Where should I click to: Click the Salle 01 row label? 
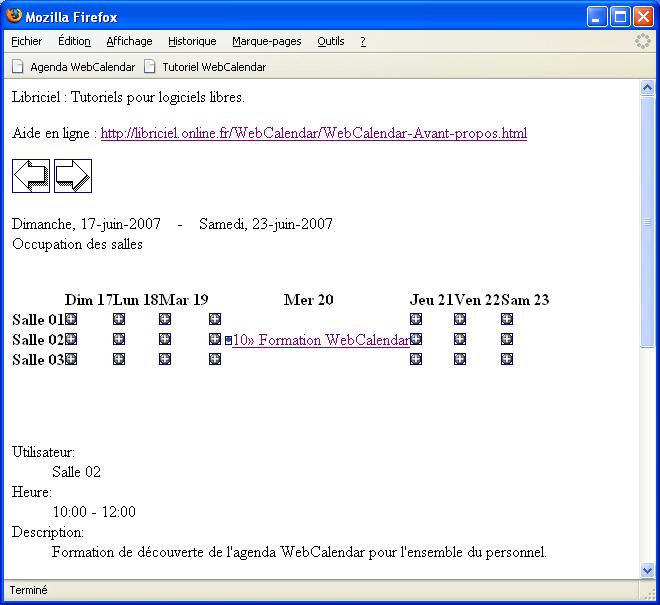click(x=38, y=320)
